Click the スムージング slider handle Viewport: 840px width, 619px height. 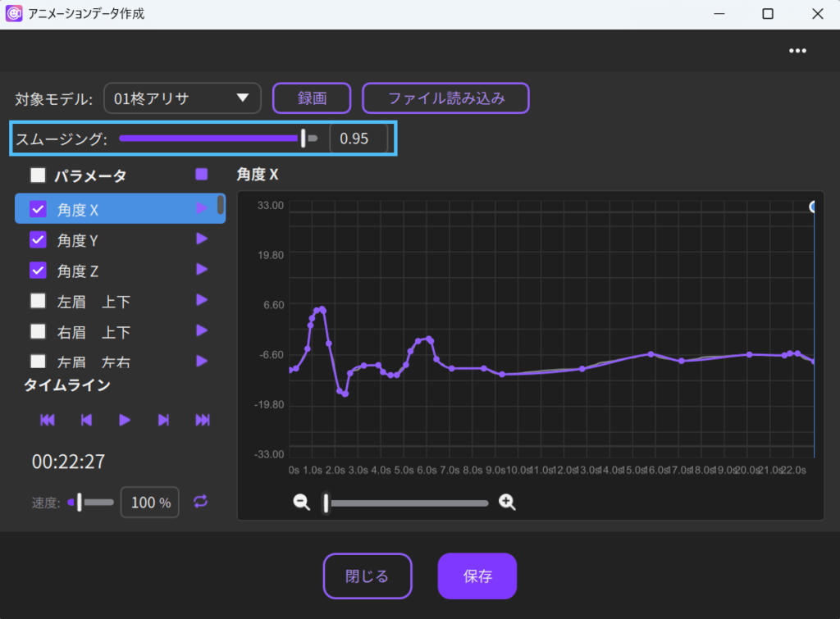pos(304,139)
